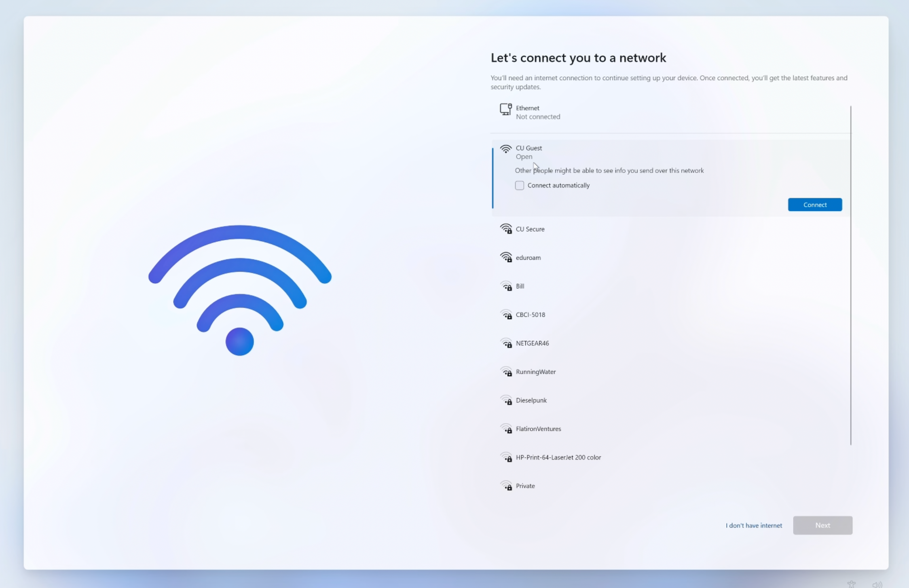Expand the RunningWater network entry

(670, 372)
